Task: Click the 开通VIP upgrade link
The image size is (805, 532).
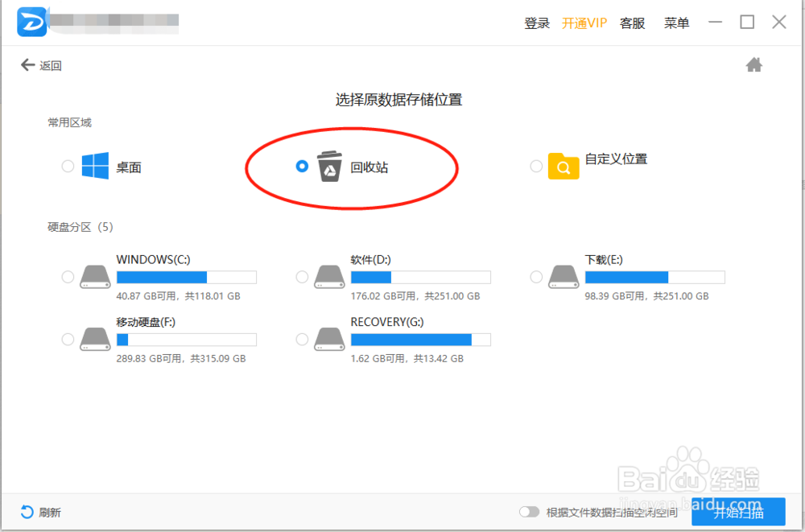Action: pyautogui.click(x=584, y=23)
